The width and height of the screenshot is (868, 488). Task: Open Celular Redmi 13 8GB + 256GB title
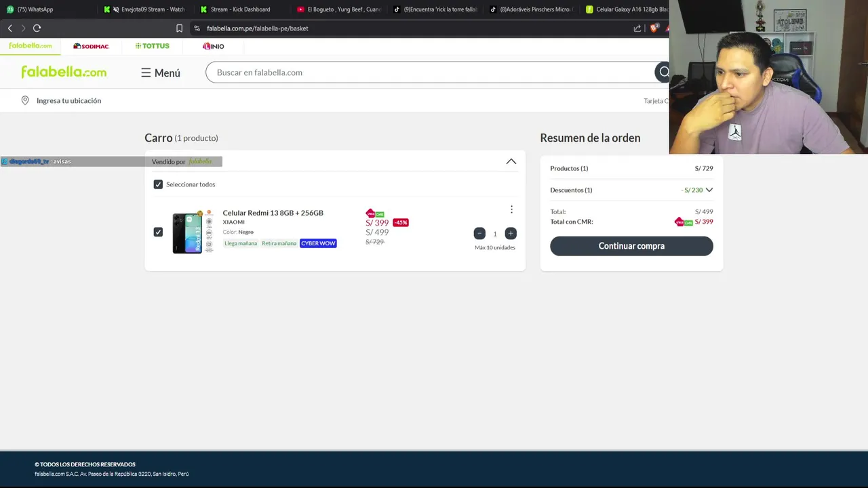pyautogui.click(x=273, y=213)
